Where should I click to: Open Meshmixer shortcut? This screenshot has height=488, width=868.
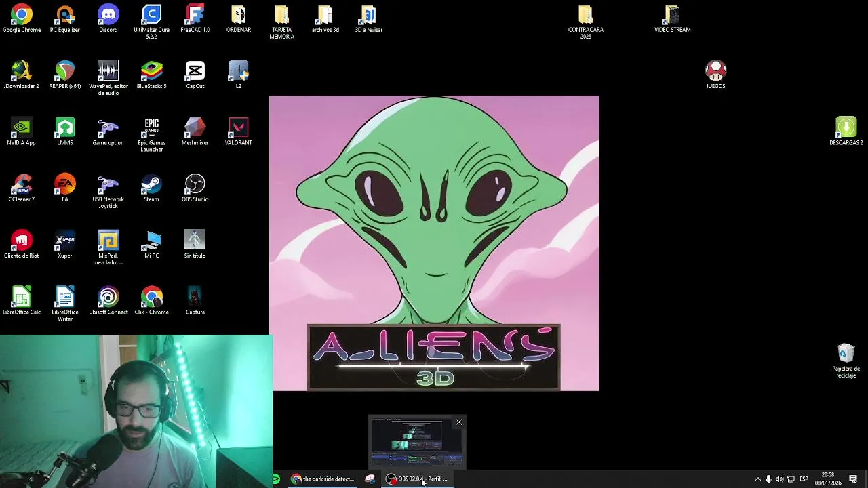[x=195, y=131]
